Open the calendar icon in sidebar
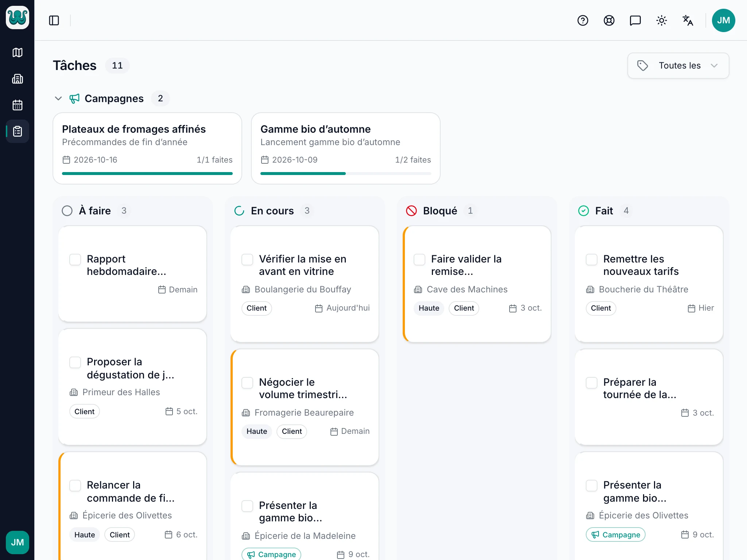Viewport: 747px width, 560px height. [18, 105]
